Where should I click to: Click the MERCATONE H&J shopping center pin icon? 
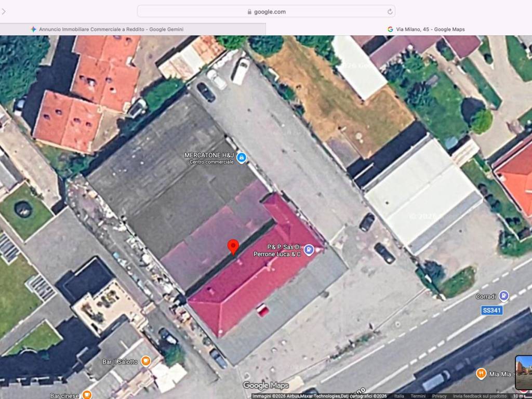tap(241, 158)
